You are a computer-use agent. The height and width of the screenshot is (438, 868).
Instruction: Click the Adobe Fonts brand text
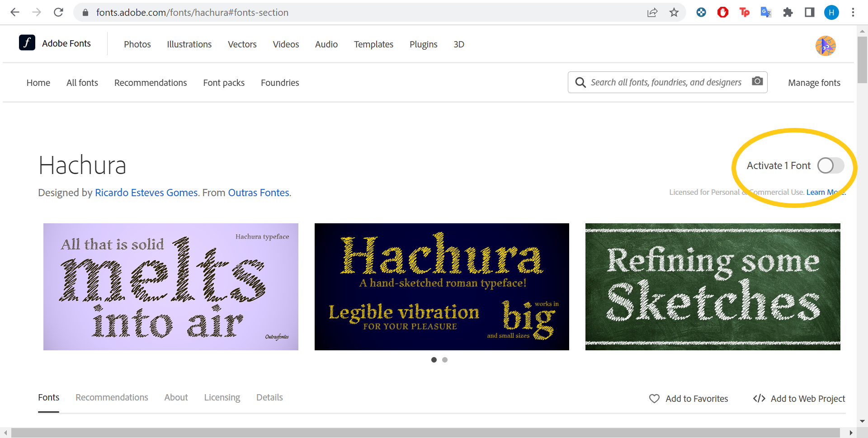tap(66, 43)
